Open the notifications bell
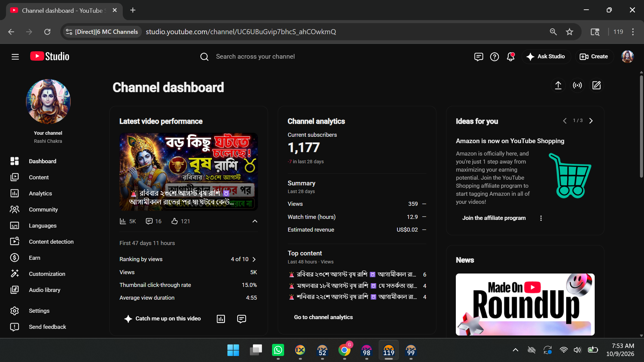The image size is (644, 362). [x=511, y=57]
